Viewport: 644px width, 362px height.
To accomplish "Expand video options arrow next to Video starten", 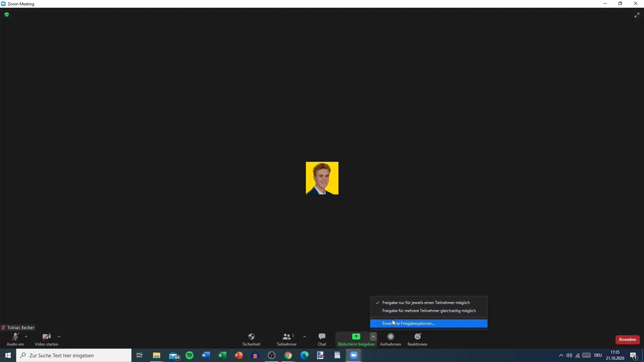I will coord(59,337).
